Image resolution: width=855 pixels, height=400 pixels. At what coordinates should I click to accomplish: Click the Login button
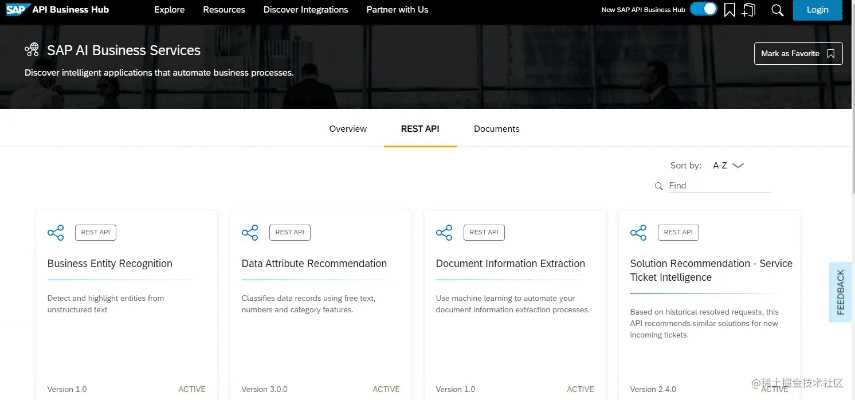tap(817, 10)
